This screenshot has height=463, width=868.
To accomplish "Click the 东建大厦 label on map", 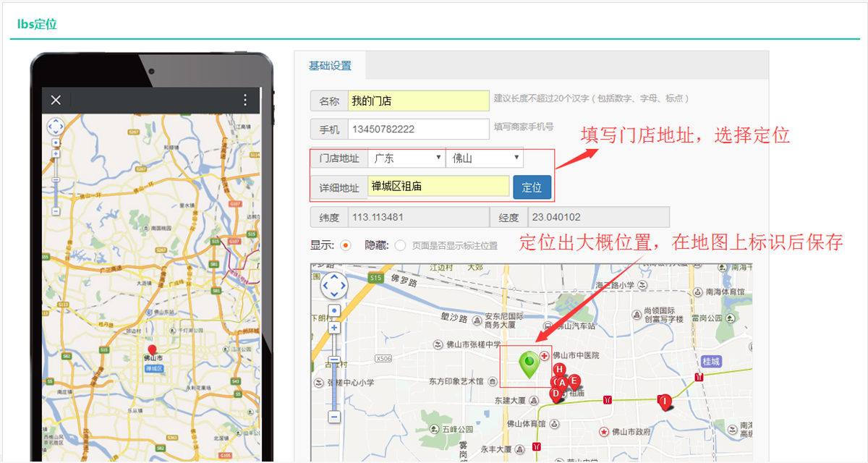I will (x=511, y=400).
